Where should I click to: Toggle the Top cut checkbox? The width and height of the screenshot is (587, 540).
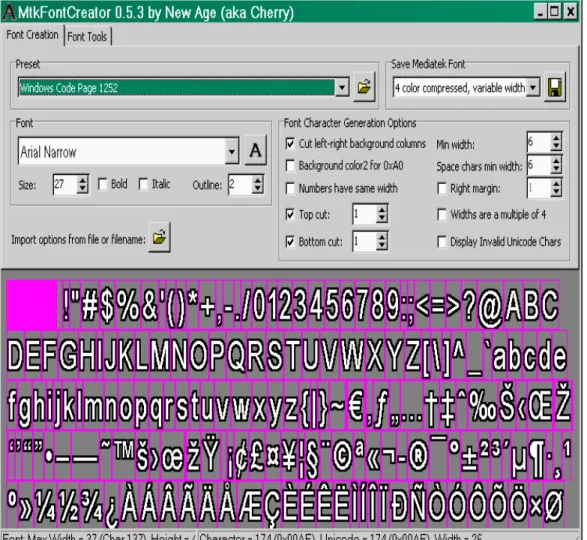290,215
